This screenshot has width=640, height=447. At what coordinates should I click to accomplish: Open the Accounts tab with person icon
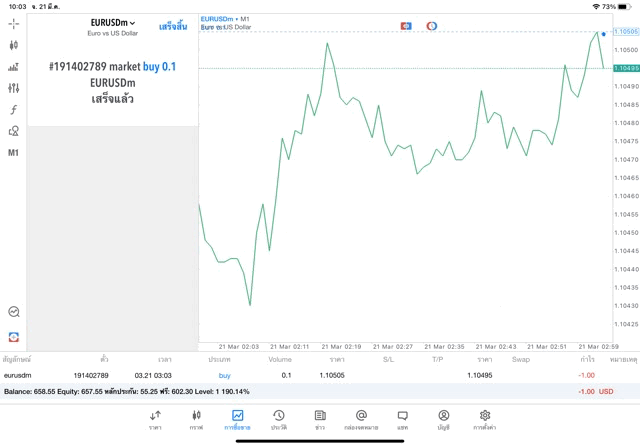pos(444,420)
